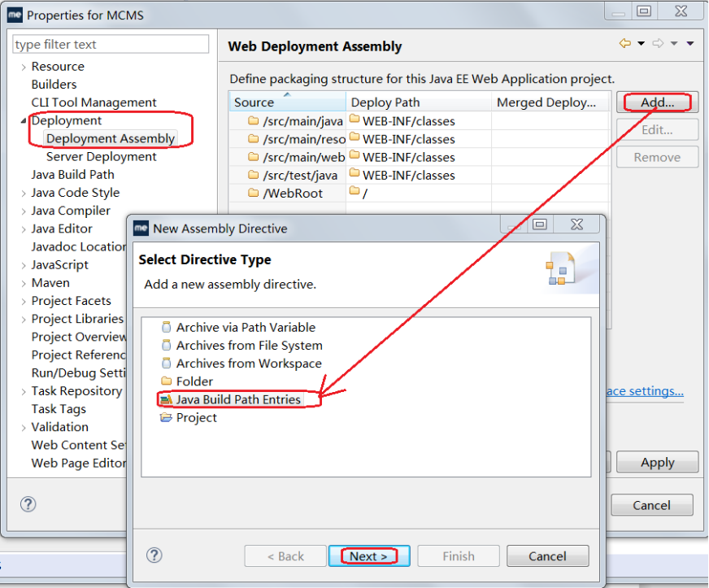Select Project References in the tree
The image size is (709, 588).
(79, 355)
